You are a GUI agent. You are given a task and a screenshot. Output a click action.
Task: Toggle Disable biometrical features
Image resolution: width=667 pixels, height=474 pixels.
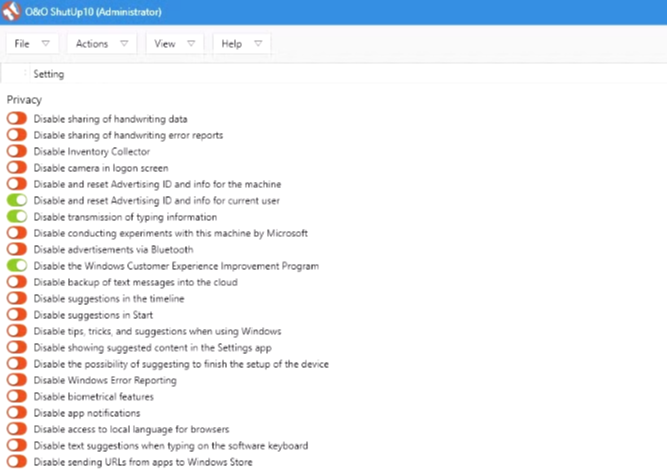click(17, 397)
